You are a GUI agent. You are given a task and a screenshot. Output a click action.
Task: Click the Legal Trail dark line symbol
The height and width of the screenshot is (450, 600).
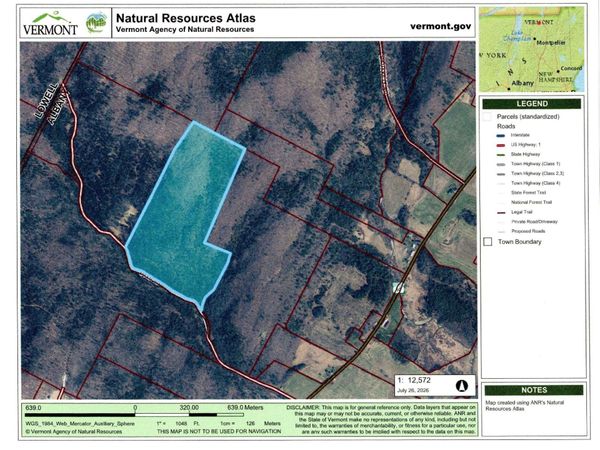coord(501,212)
